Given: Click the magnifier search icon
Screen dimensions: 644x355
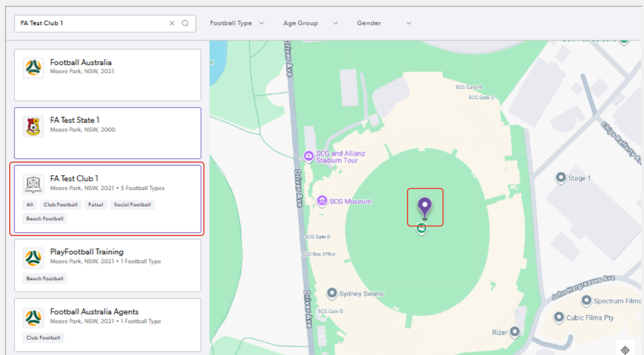Looking at the screenshot, I should coord(185,23).
